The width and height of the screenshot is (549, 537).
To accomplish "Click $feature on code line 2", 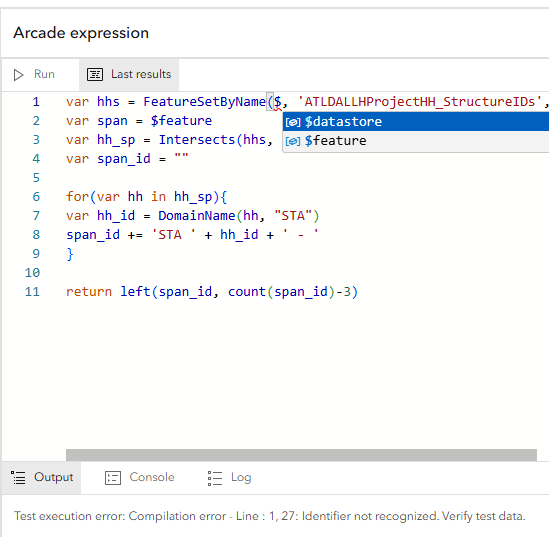I will coord(181,120).
